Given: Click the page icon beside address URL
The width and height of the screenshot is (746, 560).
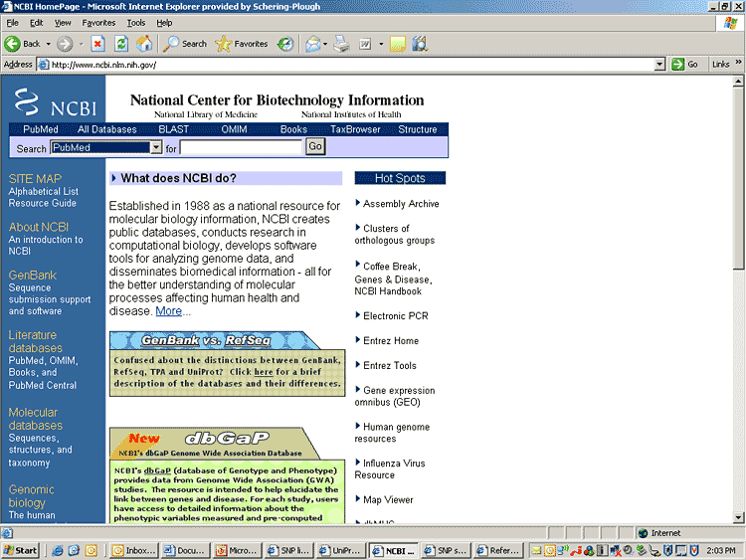Looking at the screenshot, I should 44,65.
